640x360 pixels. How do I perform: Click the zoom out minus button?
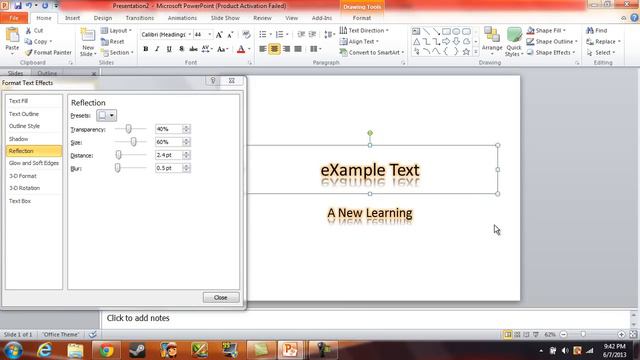coord(564,335)
